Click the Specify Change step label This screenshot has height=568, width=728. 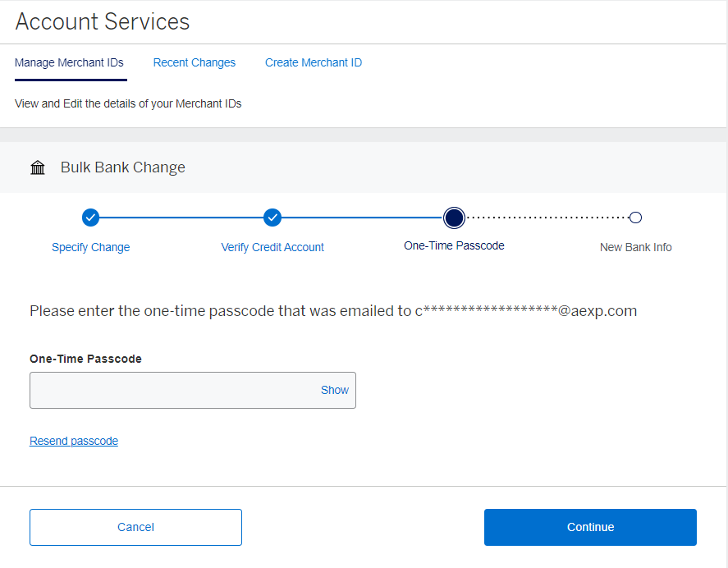tap(90, 247)
